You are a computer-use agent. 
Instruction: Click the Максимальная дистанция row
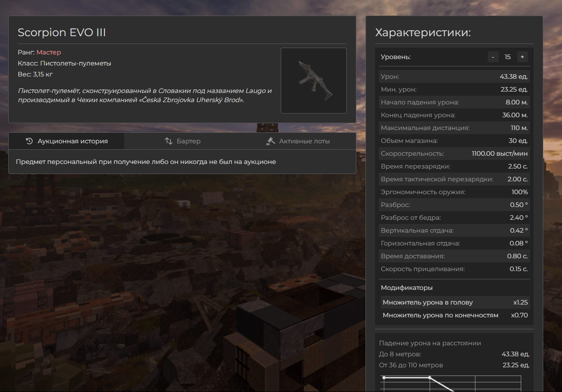454,128
